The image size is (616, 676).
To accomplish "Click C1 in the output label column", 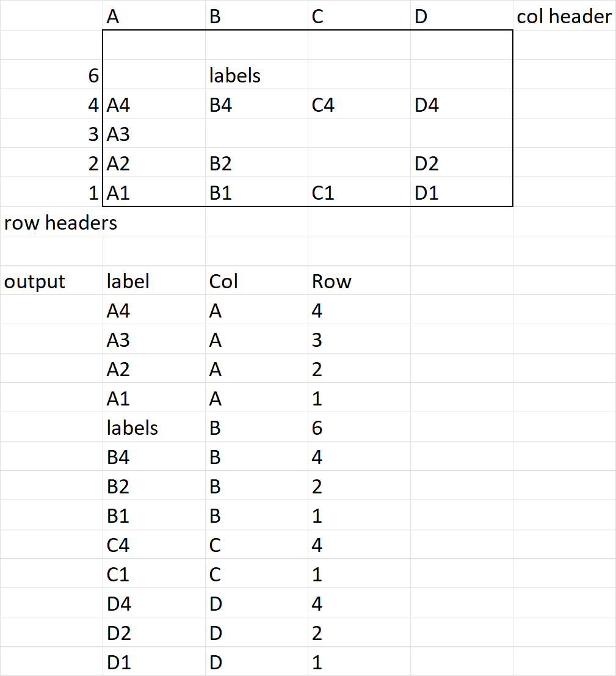I will 118,575.
